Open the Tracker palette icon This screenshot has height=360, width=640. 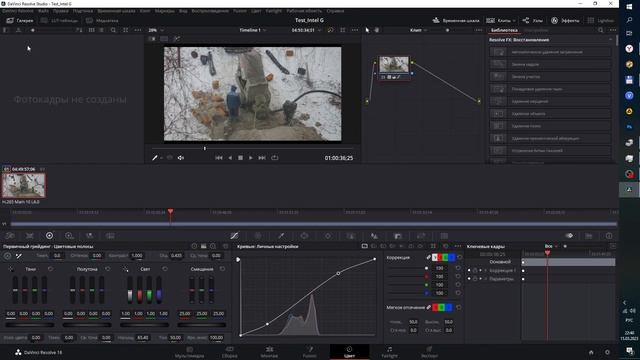coord(328,236)
